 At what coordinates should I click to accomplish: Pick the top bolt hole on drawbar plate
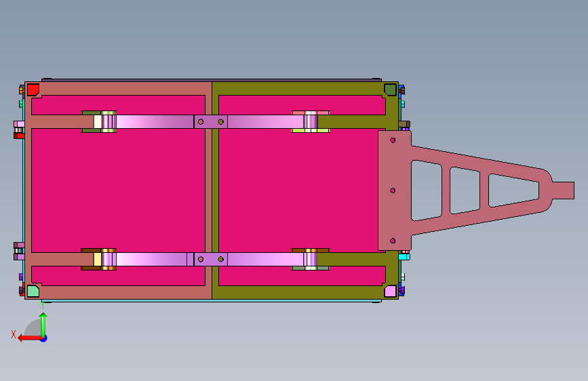(x=393, y=140)
